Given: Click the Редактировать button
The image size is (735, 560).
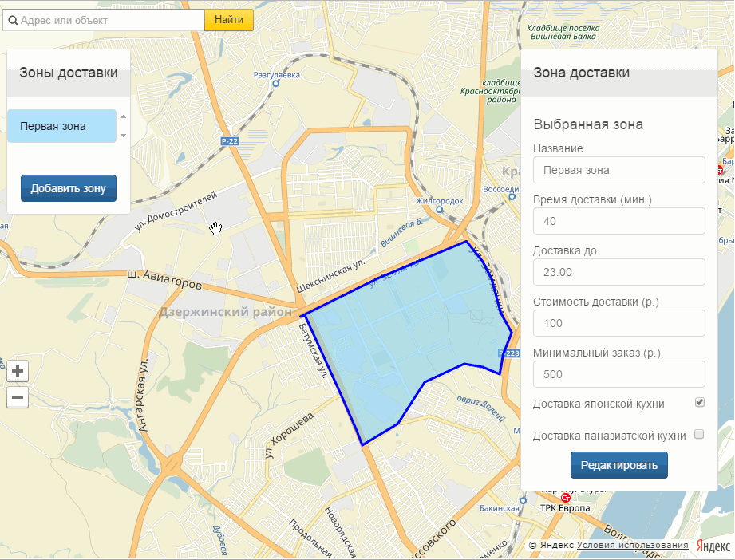Looking at the screenshot, I should pos(618,465).
